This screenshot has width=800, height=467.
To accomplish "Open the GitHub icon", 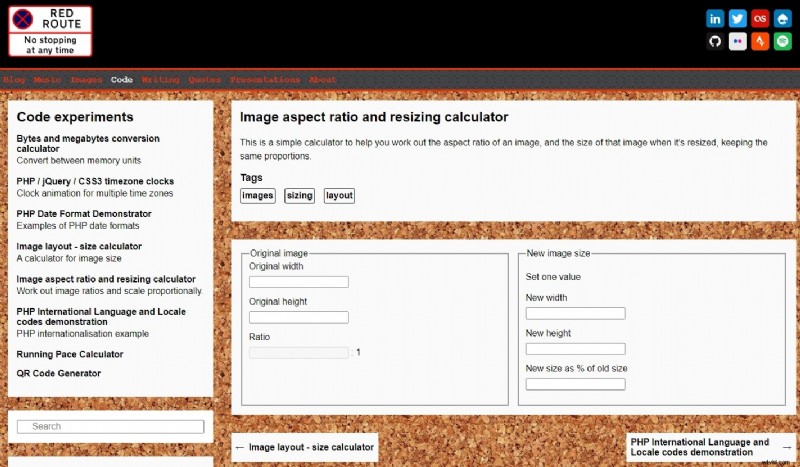I will [715, 41].
